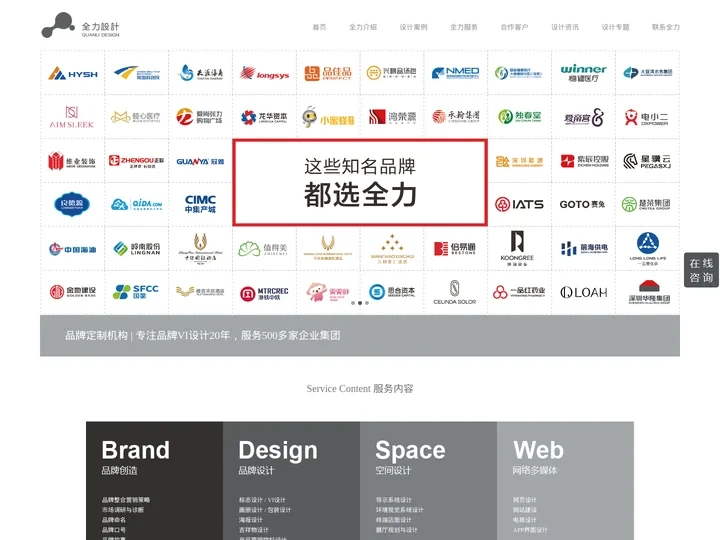Viewport: 720px width, 540px height.
Task: Click the CIMC 中集产城 logo
Action: click(x=200, y=204)
